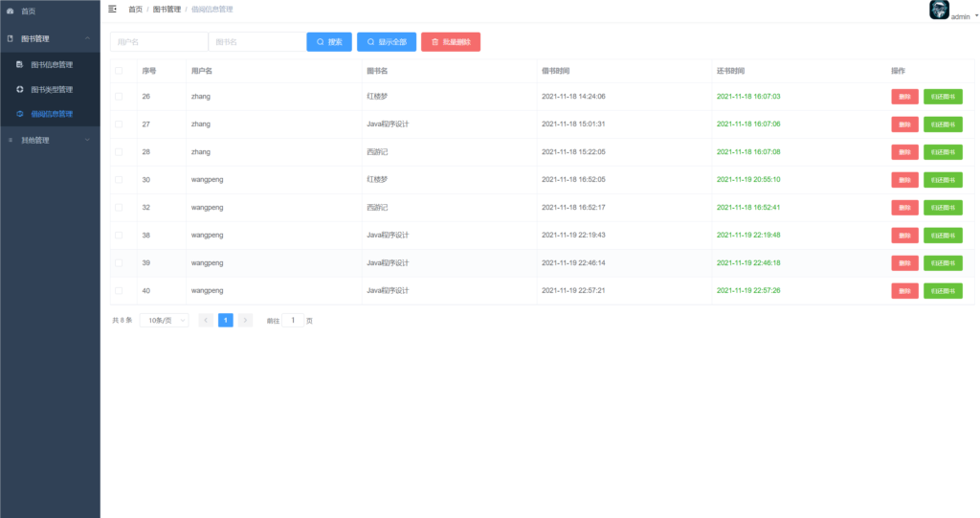Viewport: 980px width, 518px height.
Task: Click the 前往 page number input
Action: pyautogui.click(x=293, y=321)
